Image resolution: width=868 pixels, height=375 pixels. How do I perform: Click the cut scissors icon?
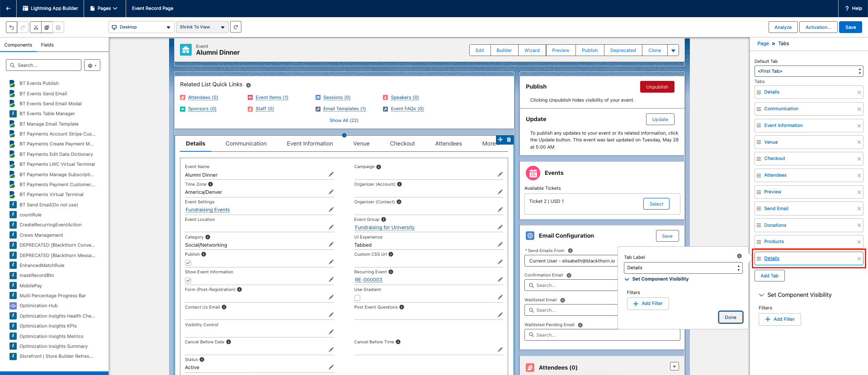(36, 27)
